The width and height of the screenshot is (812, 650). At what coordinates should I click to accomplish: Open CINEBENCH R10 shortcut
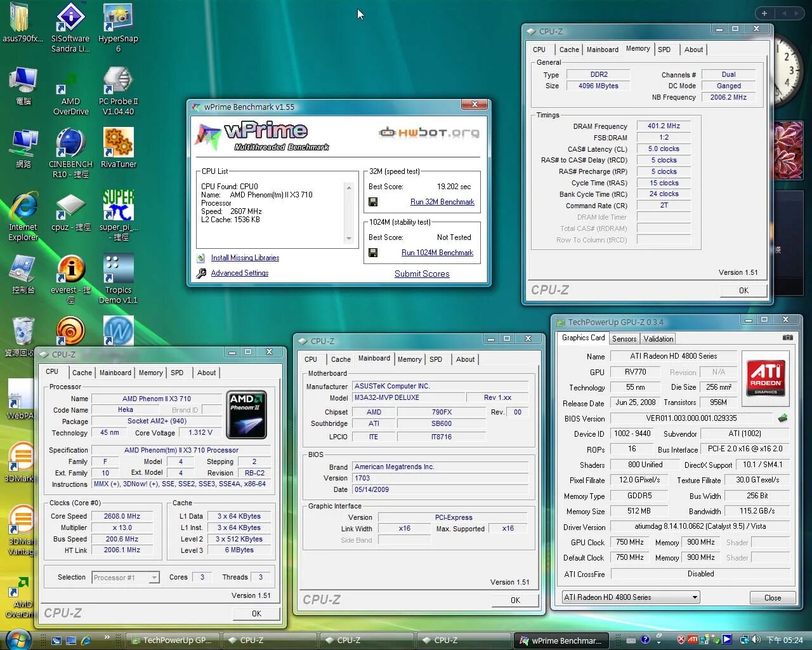click(70, 153)
